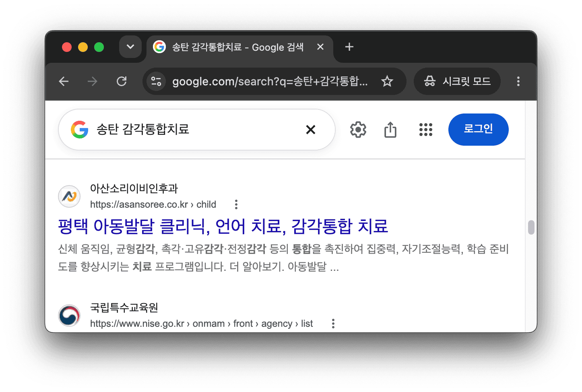Open the Chrome three-dot menu
582x392 pixels.
point(518,81)
